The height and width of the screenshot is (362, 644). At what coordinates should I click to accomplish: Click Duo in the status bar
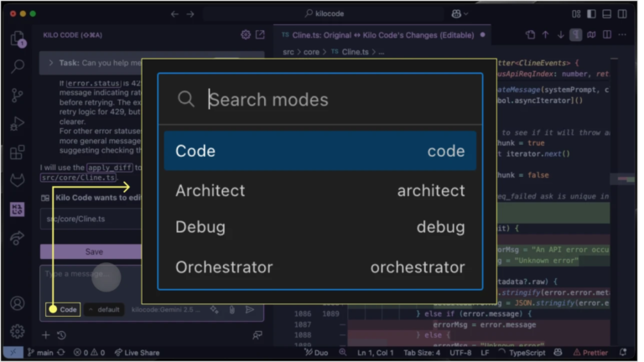click(316, 353)
